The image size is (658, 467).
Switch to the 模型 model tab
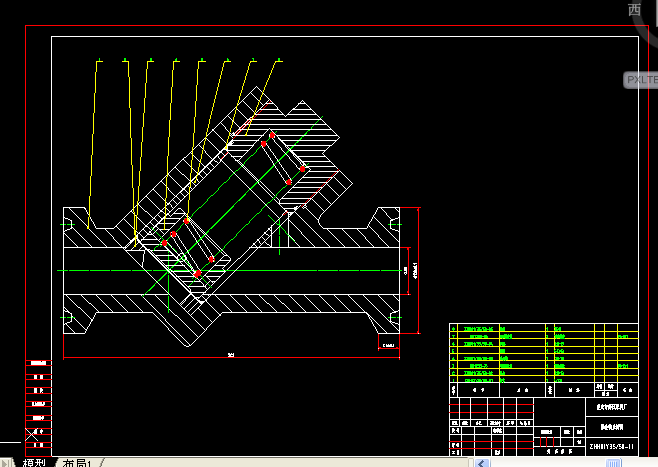pos(34,463)
